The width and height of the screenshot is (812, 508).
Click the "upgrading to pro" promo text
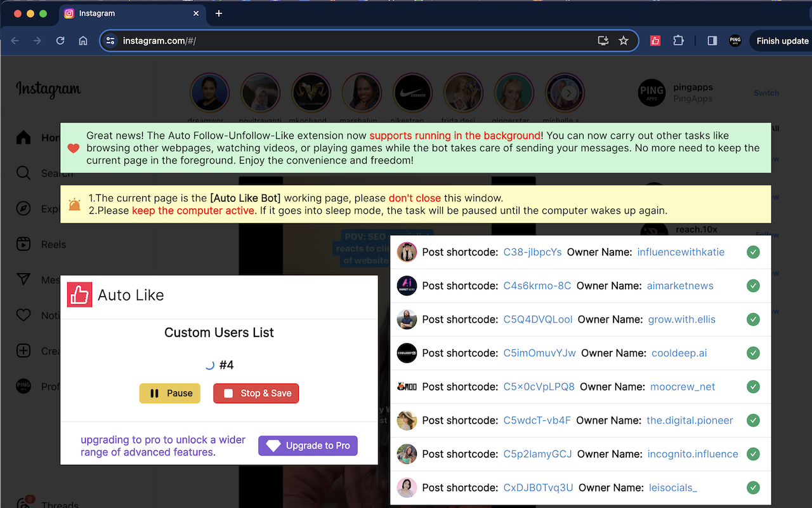[x=163, y=446]
